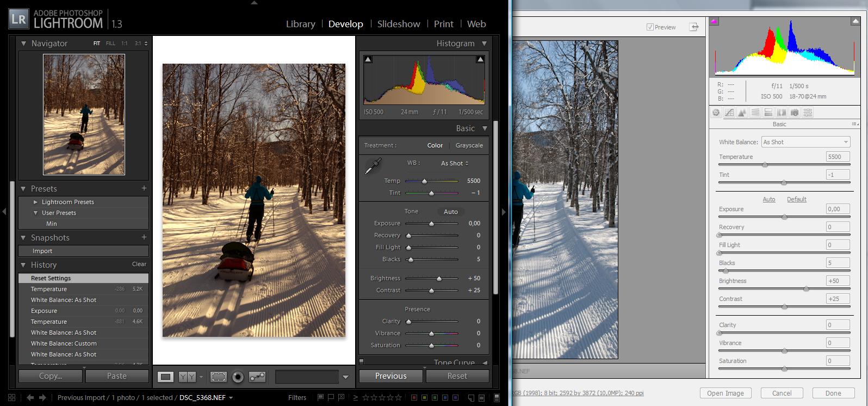
Task: Adjust Camera Raw Brightness slider handle
Action: [x=806, y=289]
